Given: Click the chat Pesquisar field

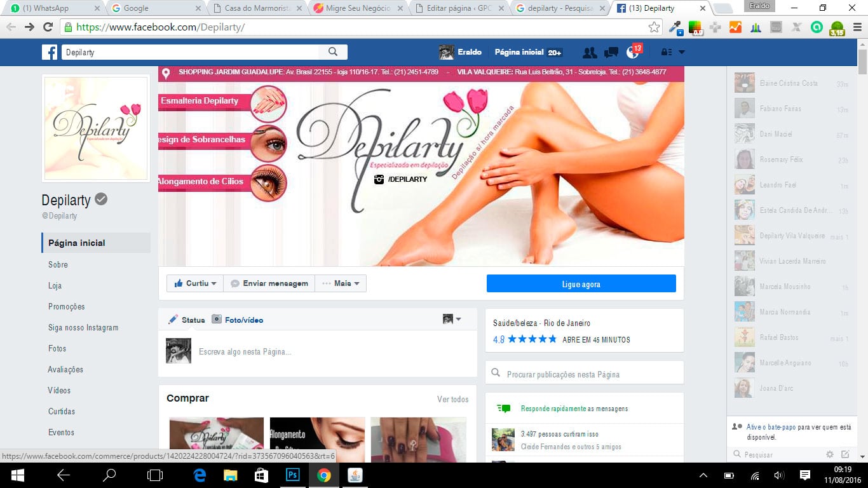Looking at the screenshot, I should coord(775,454).
